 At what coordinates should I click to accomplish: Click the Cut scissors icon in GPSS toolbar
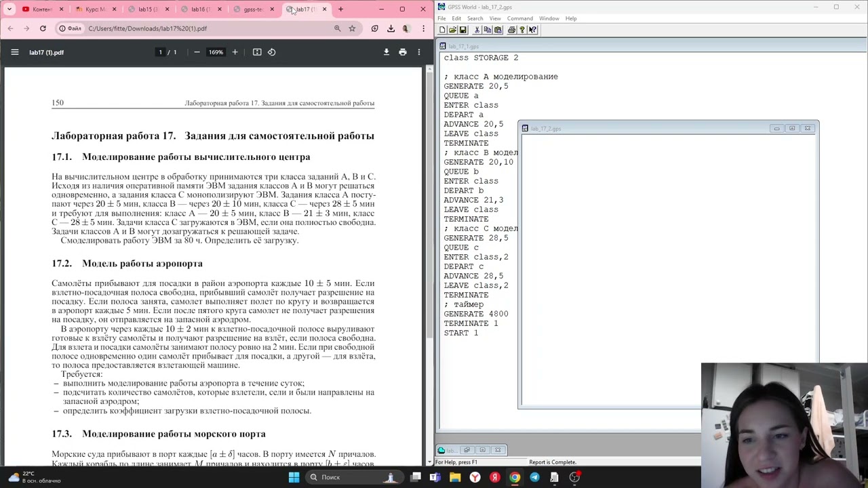pos(477,30)
